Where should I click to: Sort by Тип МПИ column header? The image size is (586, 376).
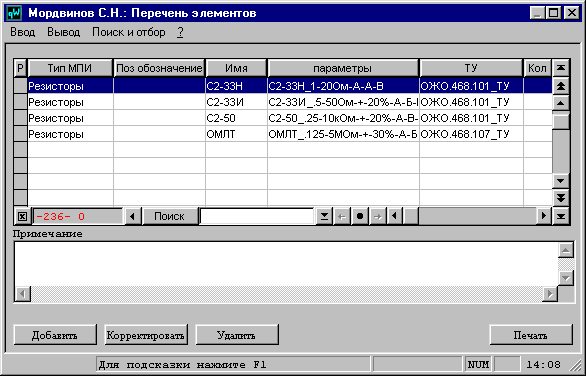click(70, 68)
